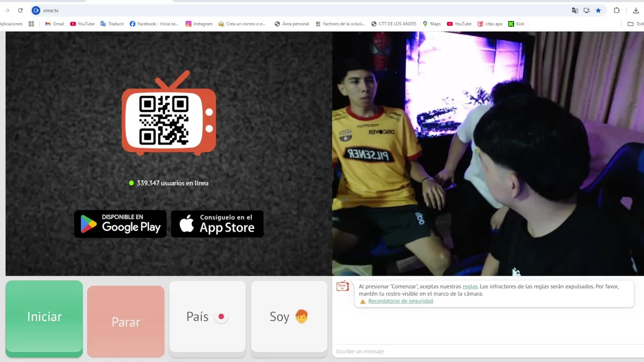The image size is (644, 362).
Task: Open the apps grid bookmark icon
Action: 31,24
